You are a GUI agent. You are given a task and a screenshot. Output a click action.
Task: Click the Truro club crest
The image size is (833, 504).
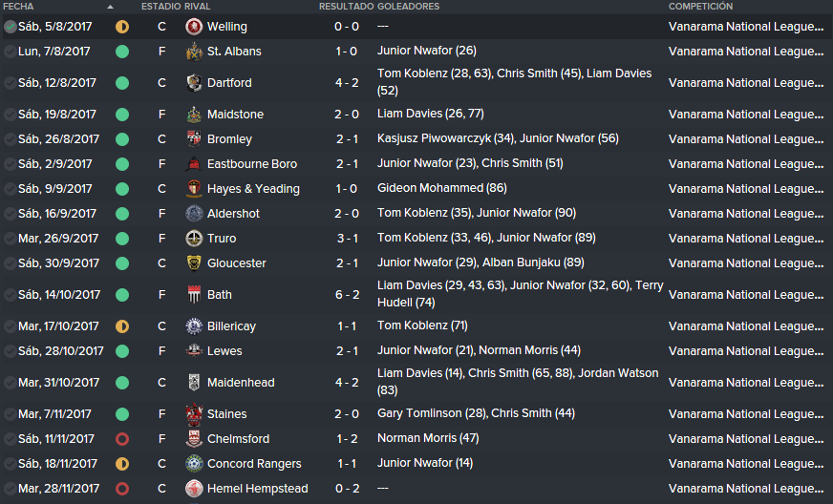tap(194, 239)
